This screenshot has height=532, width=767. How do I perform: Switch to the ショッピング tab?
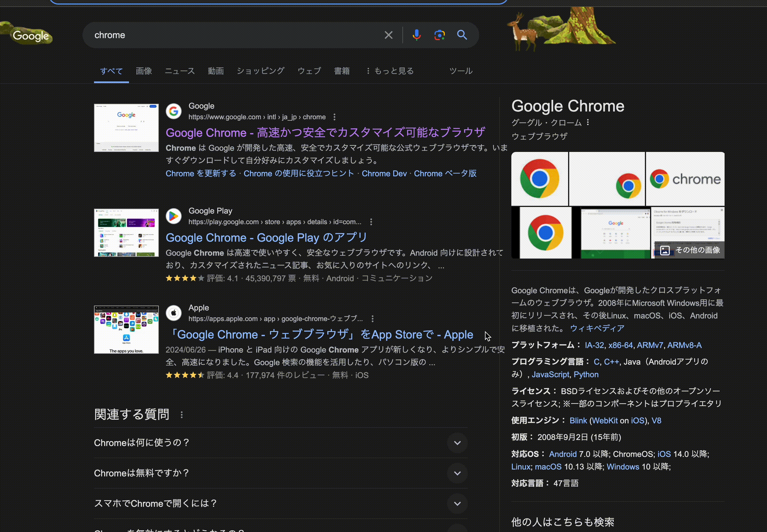pyautogui.click(x=260, y=71)
